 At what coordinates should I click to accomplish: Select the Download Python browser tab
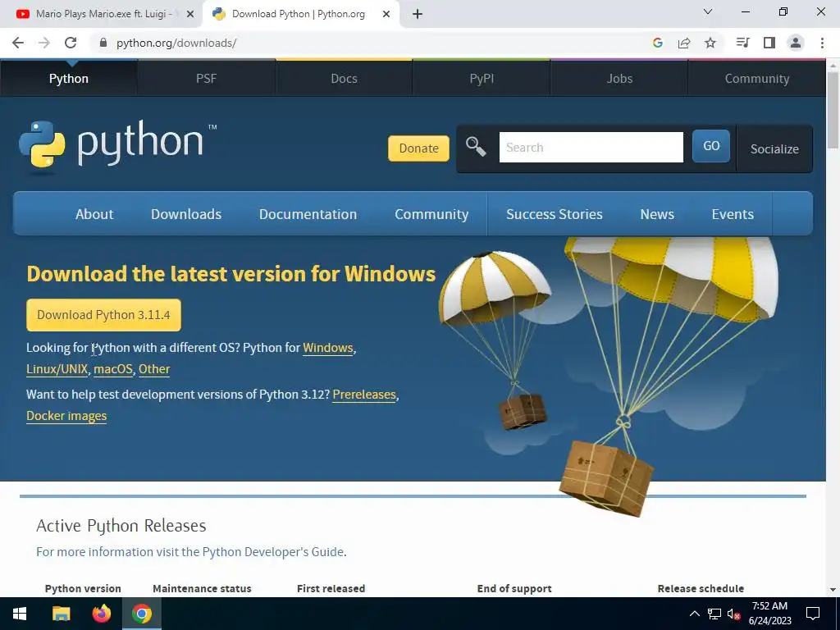(299, 14)
